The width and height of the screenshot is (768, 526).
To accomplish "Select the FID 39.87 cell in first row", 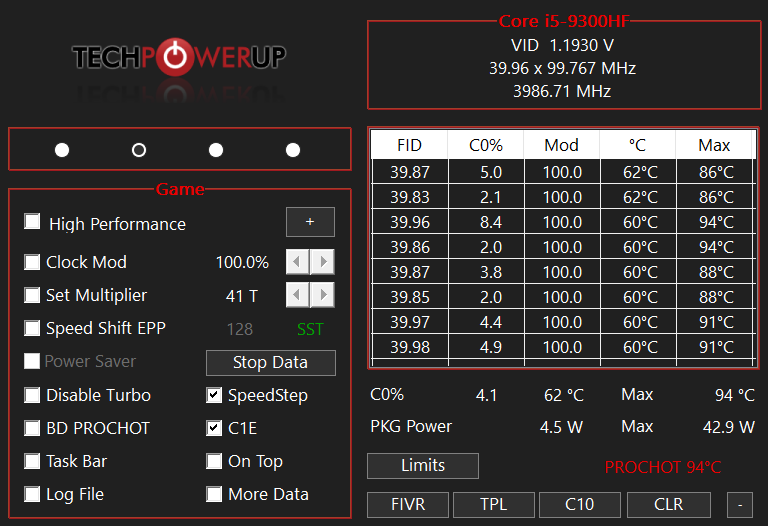I will pos(410,172).
